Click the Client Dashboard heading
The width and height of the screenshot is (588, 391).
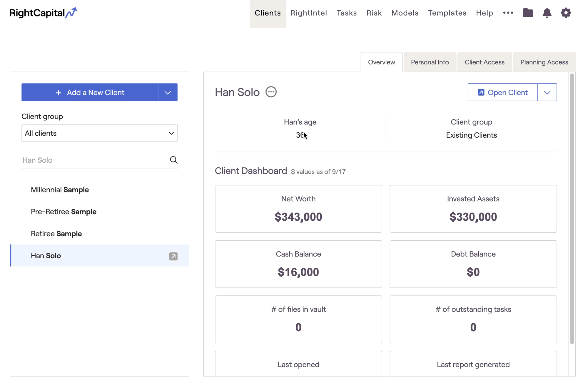[251, 171]
